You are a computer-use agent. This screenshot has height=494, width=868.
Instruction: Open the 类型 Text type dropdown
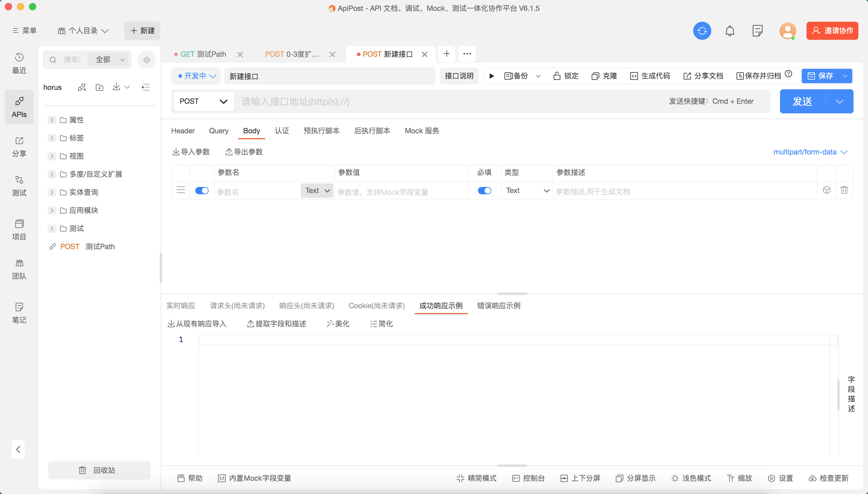(x=527, y=190)
